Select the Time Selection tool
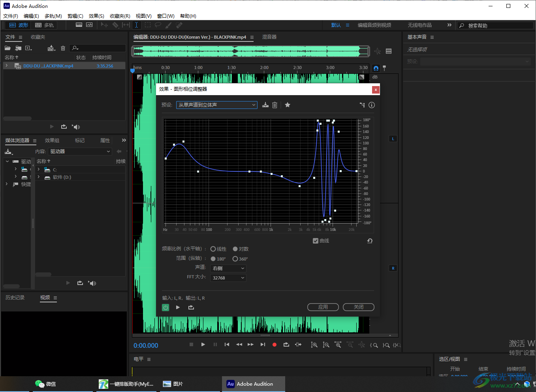536x392 pixels. click(x=136, y=25)
